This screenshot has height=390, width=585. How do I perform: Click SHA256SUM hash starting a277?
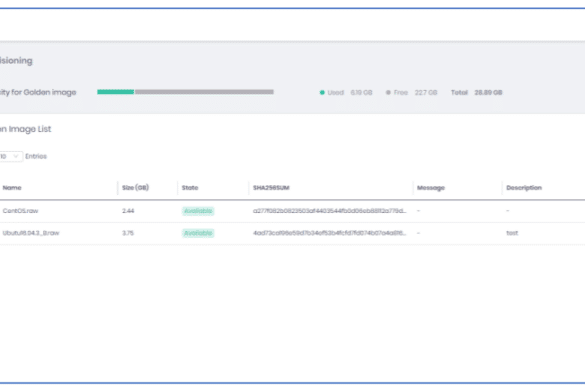point(329,211)
